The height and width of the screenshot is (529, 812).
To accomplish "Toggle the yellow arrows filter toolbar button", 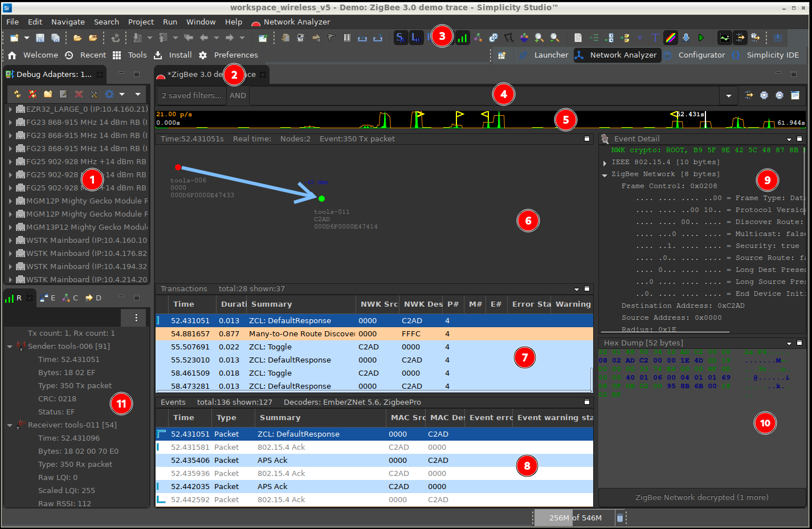I will click(740, 38).
